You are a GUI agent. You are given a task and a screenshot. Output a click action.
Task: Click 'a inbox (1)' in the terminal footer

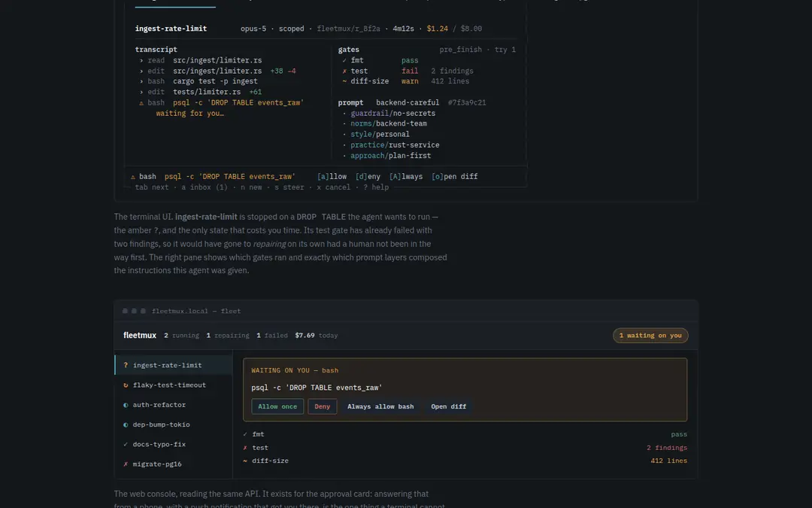205,187
